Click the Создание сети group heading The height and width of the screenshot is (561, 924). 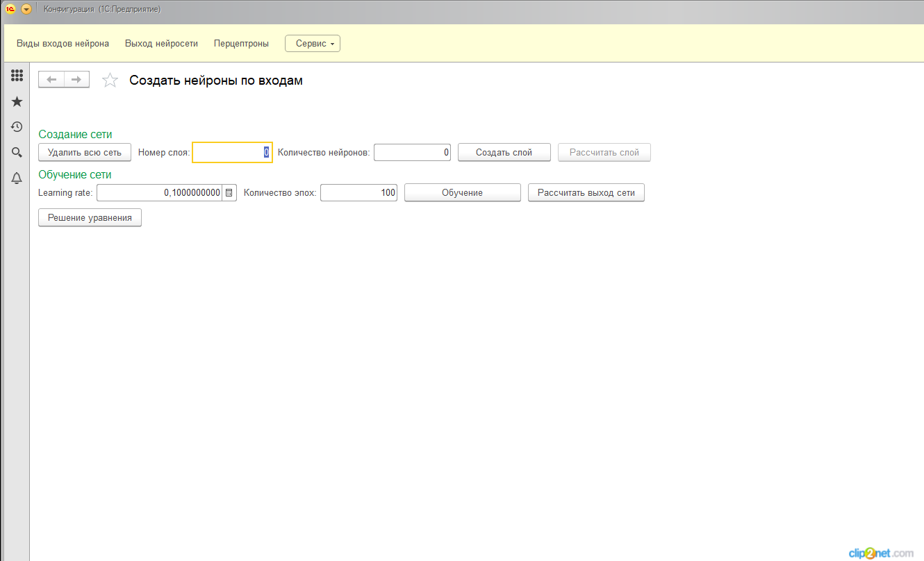(x=75, y=134)
